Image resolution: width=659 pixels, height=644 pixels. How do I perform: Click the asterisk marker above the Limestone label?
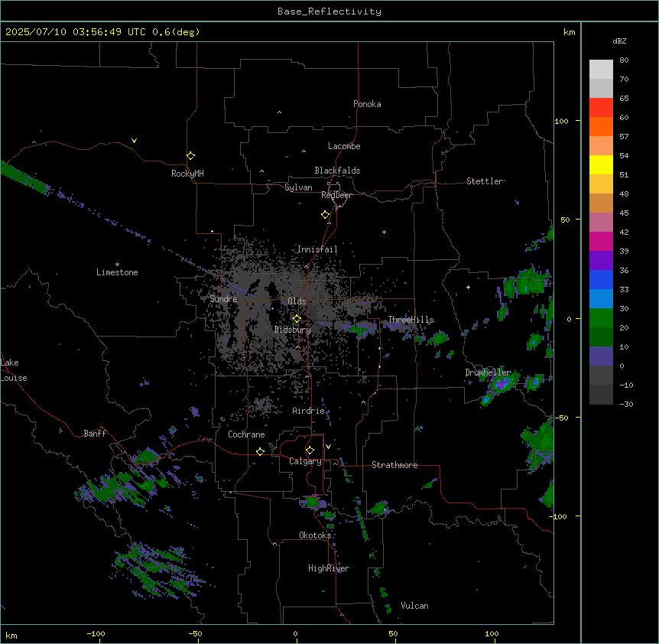pyautogui.click(x=117, y=265)
